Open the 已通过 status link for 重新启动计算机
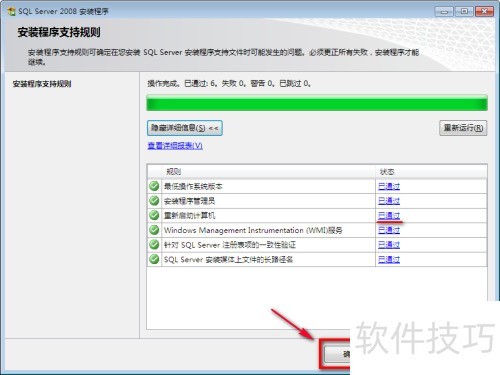Image resolution: width=500 pixels, height=375 pixels. tap(389, 216)
